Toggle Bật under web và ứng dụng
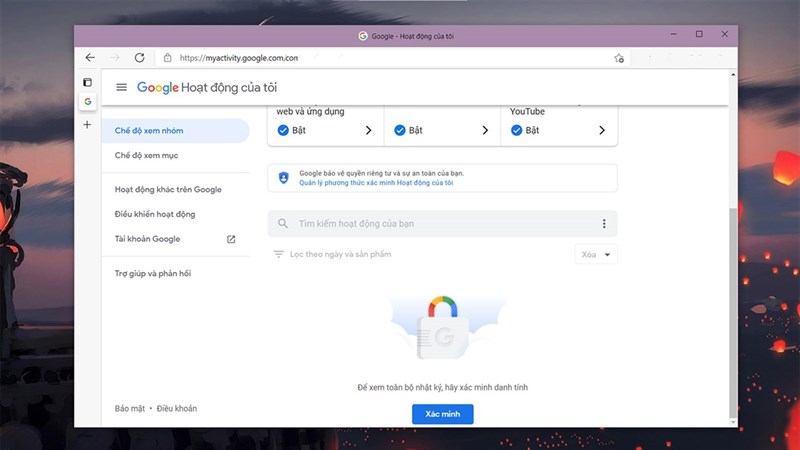The width and height of the screenshot is (800, 450). tap(283, 130)
